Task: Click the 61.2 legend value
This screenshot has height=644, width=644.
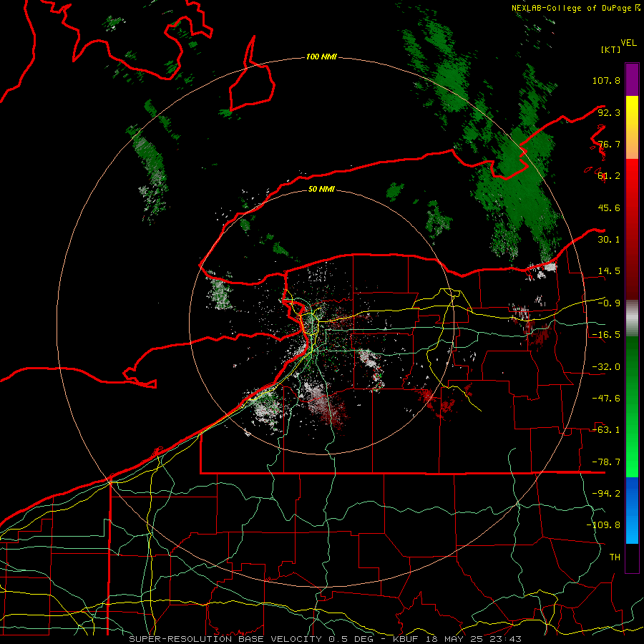Action: coord(609,176)
